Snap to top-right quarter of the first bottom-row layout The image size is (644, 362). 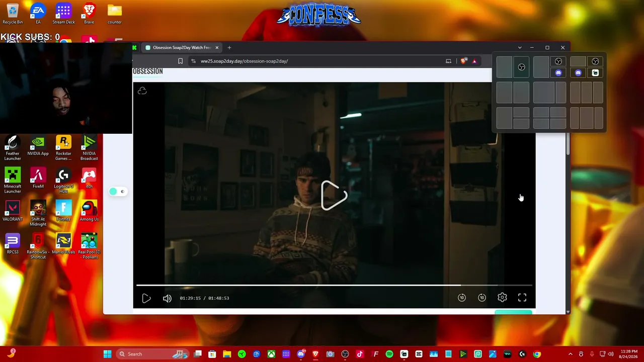[522, 112]
